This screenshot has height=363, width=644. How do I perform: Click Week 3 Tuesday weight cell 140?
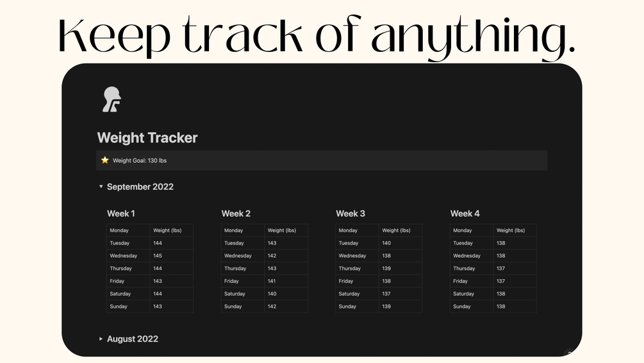pos(400,243)
